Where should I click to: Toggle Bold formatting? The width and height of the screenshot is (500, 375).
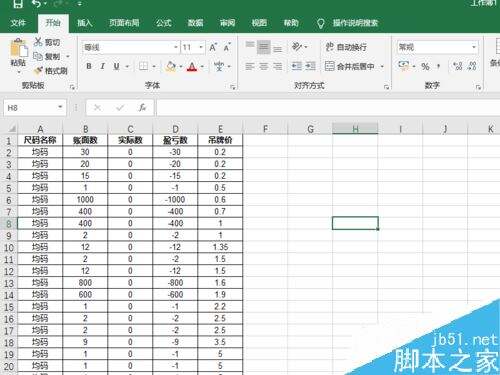pos(89,66)
